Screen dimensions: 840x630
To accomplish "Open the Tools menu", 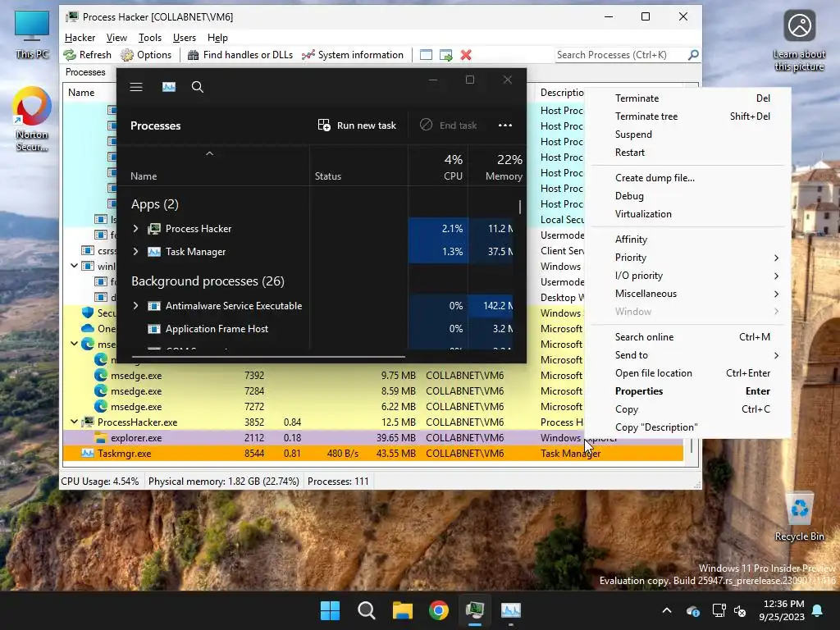I will tap(150, 38).
